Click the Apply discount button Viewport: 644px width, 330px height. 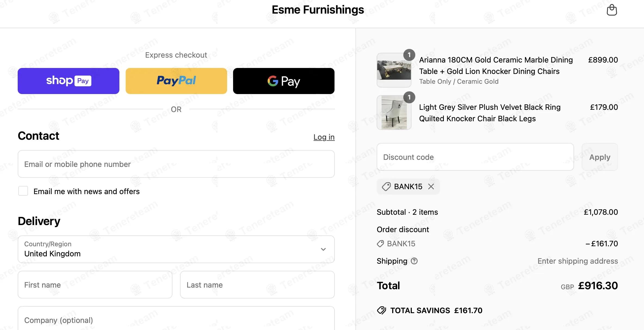click(600, 157)
